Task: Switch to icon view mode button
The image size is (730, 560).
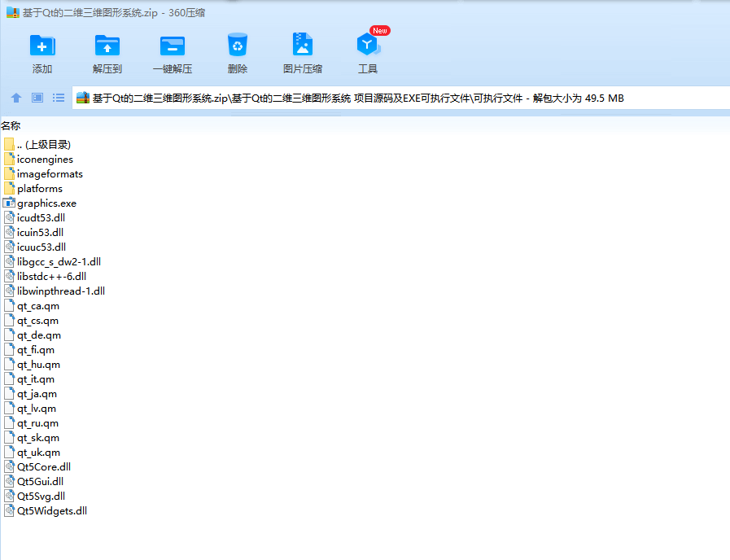Action: coord(37,98)
